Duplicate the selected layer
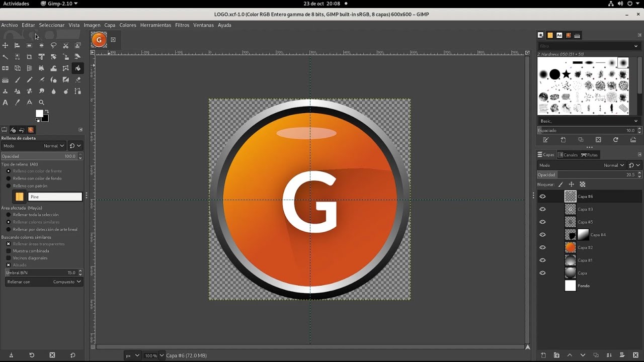The image size is (644, 362). point(596,355)
